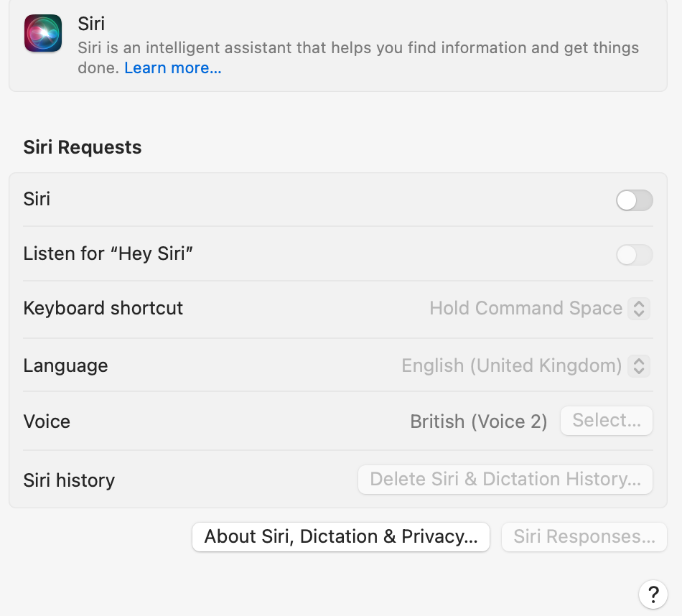Click the British (Voice 2) value text
Screen dimensions: 682x616
tap(478, 421)
